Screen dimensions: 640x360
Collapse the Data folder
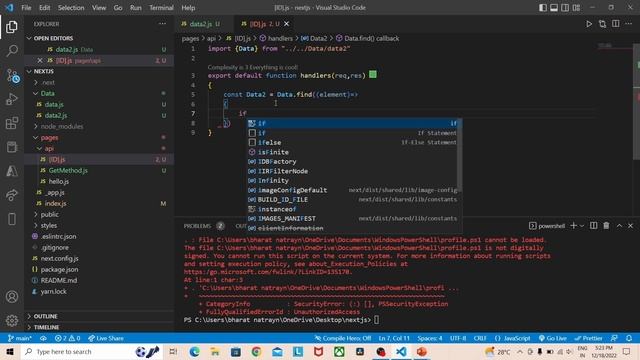tap(47, 93)
